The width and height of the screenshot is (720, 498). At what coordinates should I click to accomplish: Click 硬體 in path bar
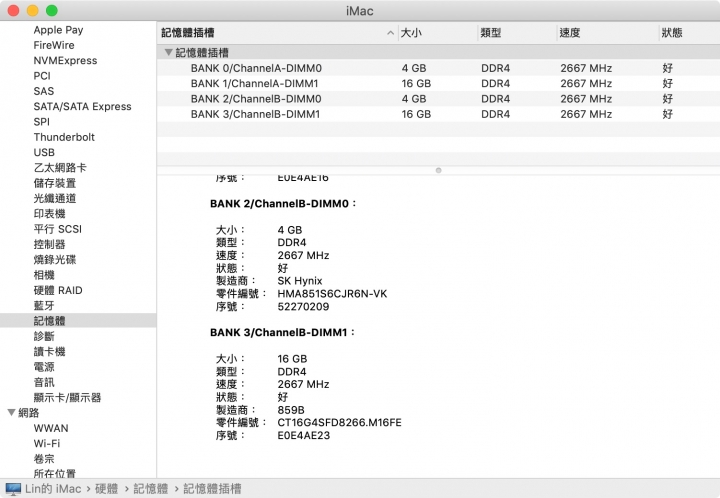[107, 489]
